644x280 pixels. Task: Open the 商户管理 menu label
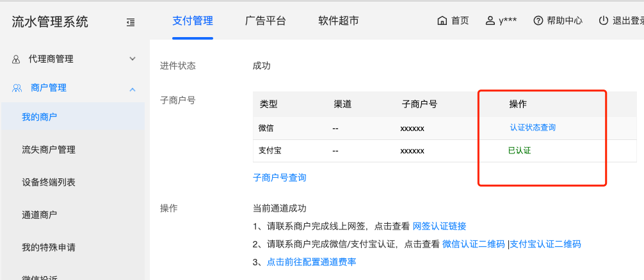pyautogui.click(x=49, y=88)
